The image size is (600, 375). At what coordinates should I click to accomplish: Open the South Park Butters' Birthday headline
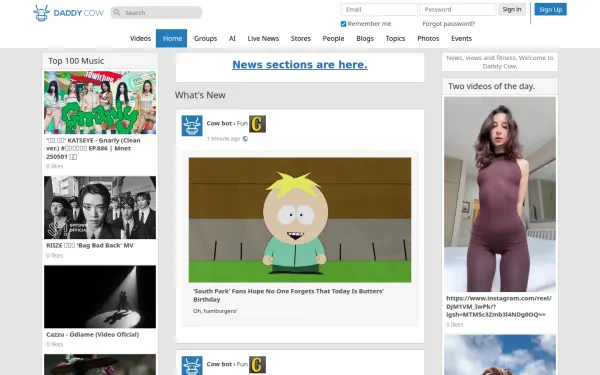click(x=289, y=295)
